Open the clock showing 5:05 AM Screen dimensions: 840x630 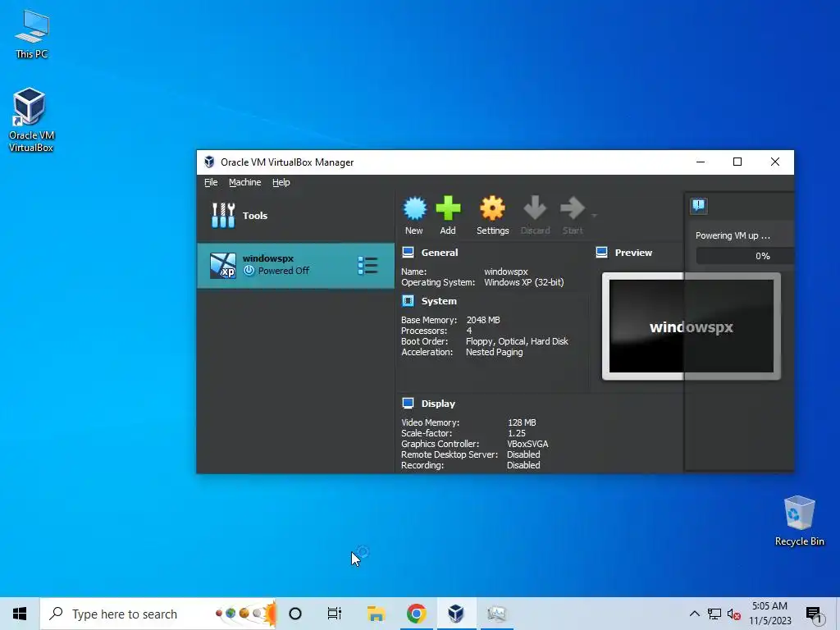click(769, 614)
